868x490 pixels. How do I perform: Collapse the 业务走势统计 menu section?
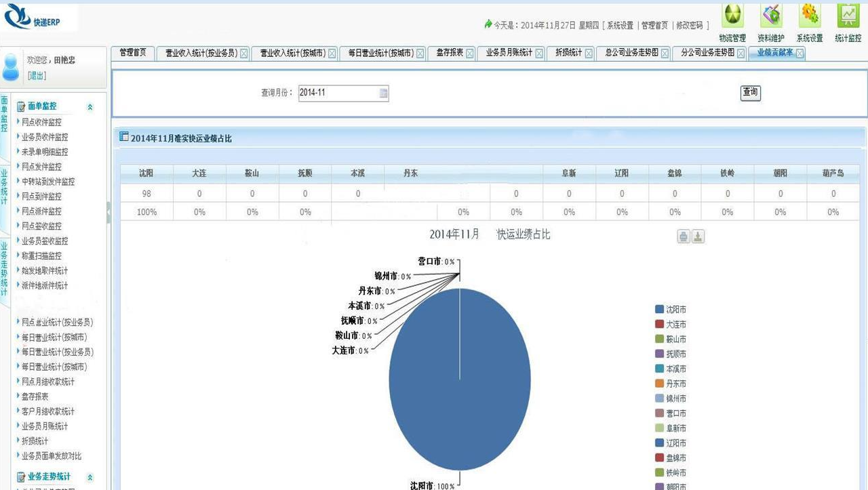90,478
